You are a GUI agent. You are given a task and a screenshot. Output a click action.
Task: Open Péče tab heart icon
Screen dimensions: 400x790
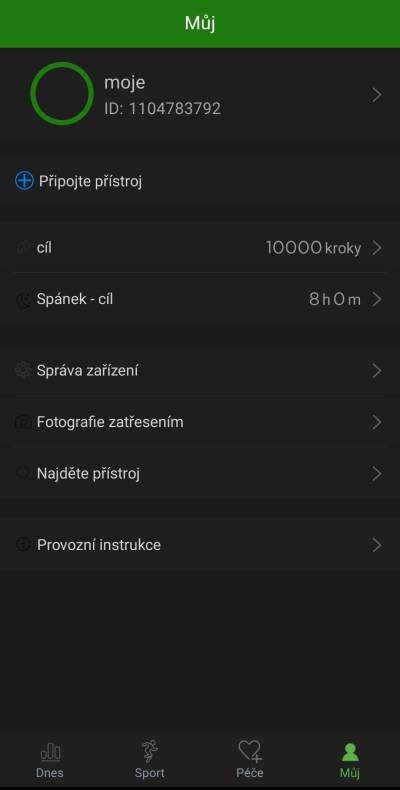tap(250, 751)
